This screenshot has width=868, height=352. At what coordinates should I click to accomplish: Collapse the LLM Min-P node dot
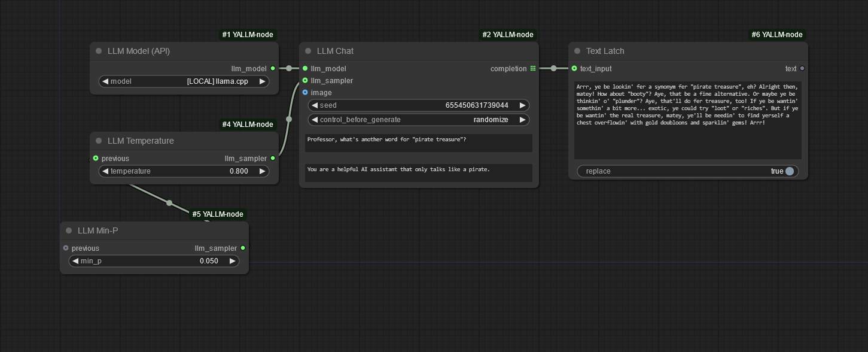pos(69,230)
